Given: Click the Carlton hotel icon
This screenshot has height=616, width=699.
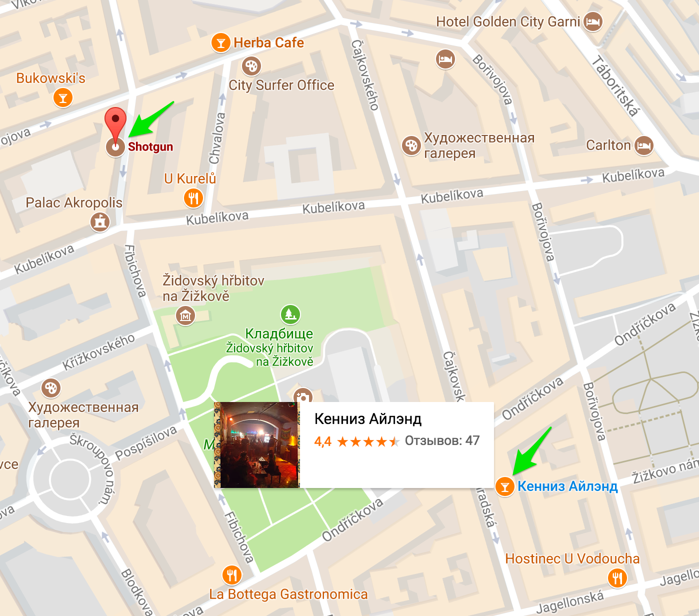Looking at the screenshot, I should 644,145.
